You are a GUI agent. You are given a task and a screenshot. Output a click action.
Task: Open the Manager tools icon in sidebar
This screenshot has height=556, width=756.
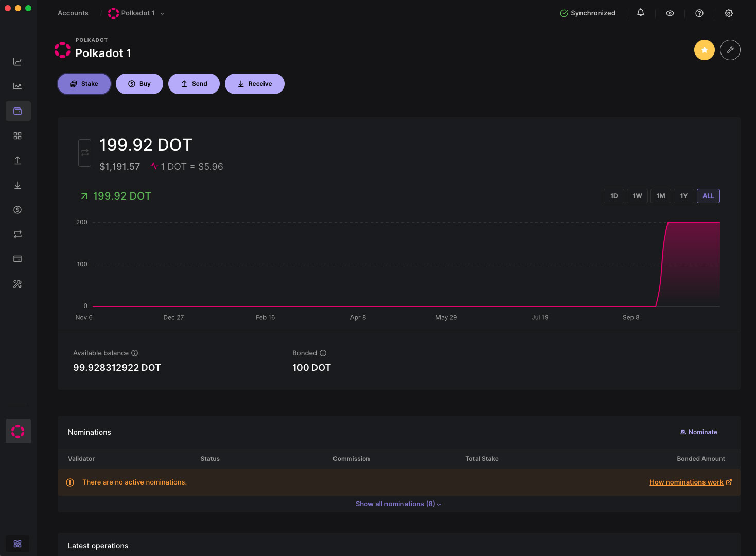[x=17, y=284]
